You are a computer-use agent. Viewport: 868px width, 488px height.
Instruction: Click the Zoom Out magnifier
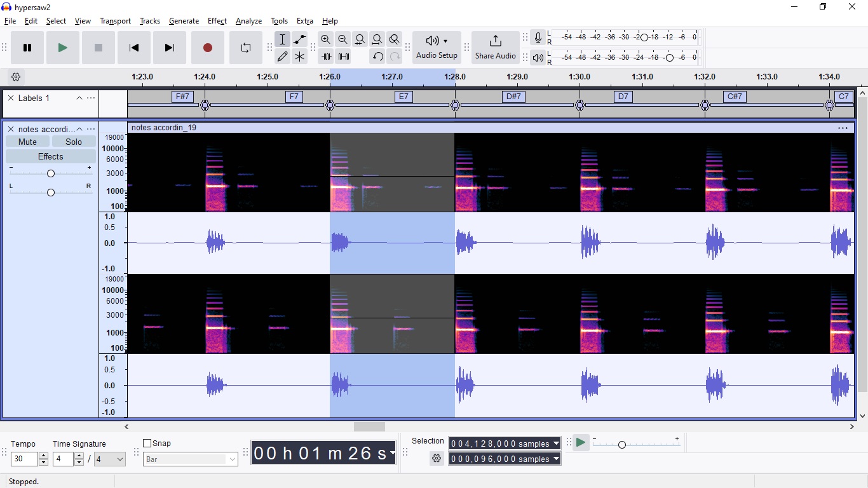pos(343,39)
